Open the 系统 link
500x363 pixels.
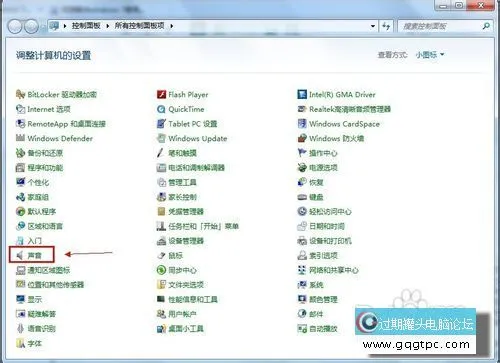pyautogui.click(x=316, y=285)
